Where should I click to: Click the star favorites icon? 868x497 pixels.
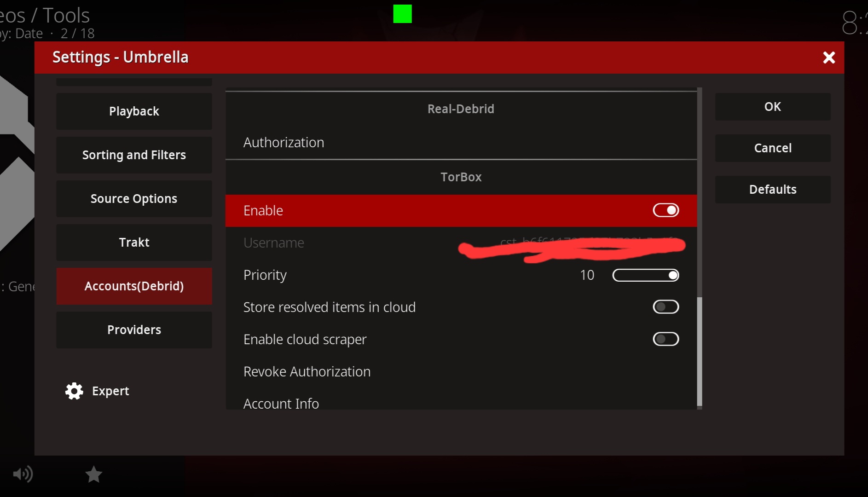pyautogui.click(x=94, y=474)
